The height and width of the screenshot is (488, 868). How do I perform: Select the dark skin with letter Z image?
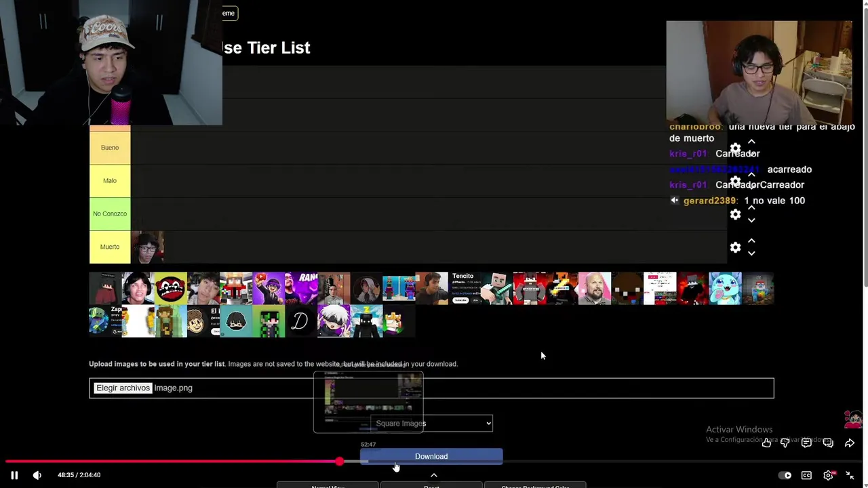(x=366, y=321)
